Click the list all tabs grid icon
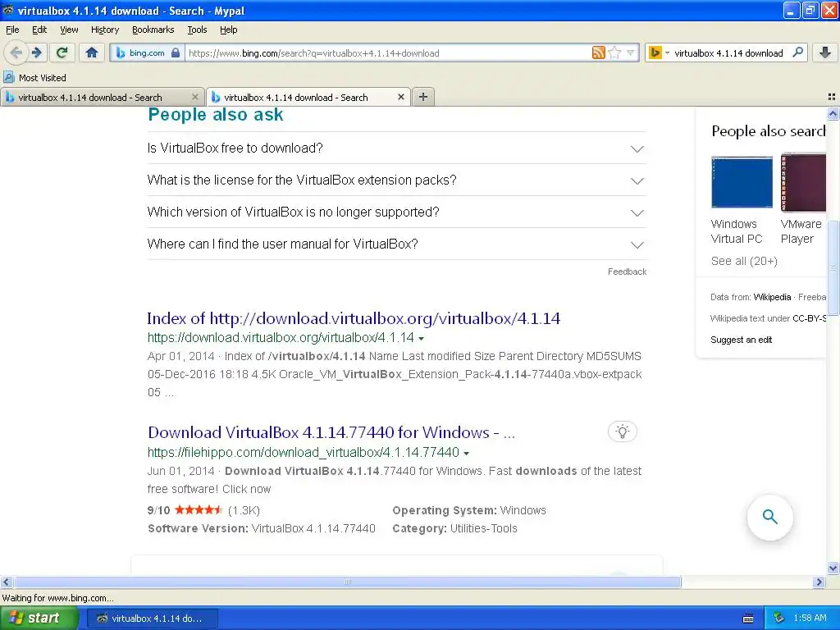Viewport: 840px width, 630px height. (x=832, y=97)
